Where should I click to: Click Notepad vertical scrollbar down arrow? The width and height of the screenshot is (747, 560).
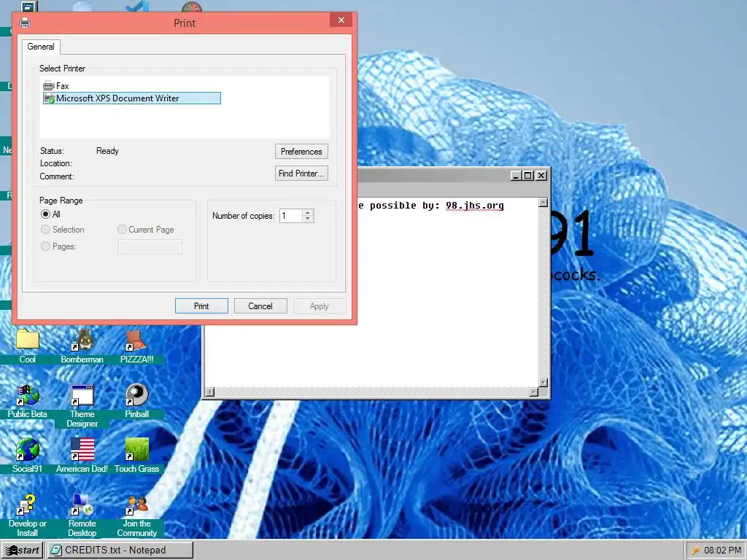[543, 382]
